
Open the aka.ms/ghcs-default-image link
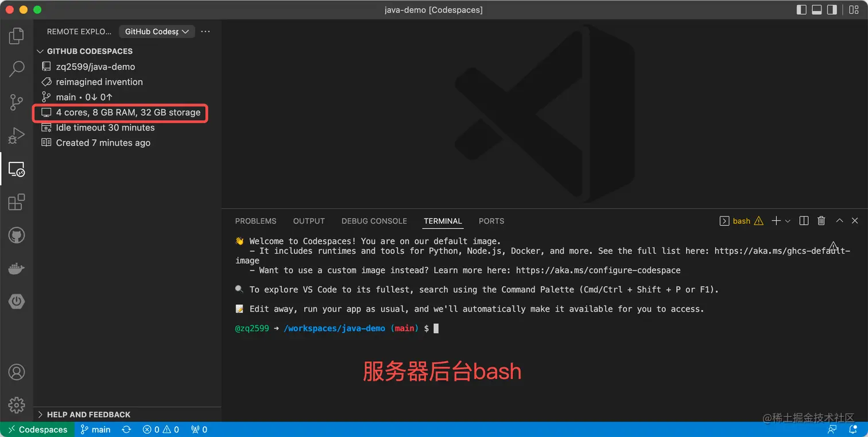782,251
